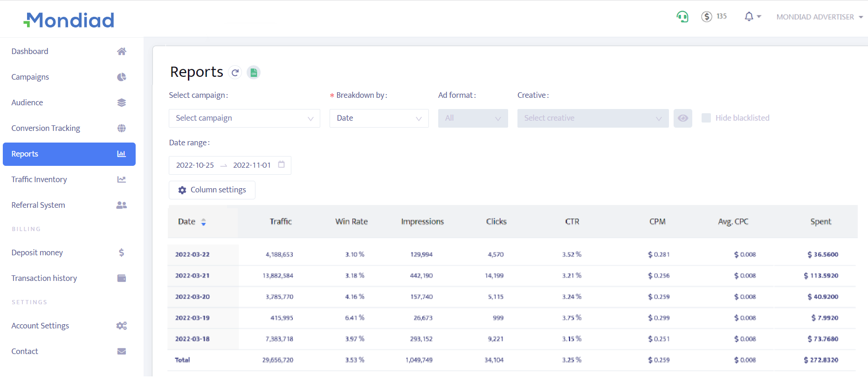Expand the Breakdown by Date dropdown
Image resolution: width=868 pixels, height=382 pixels.
pos(379,118)
